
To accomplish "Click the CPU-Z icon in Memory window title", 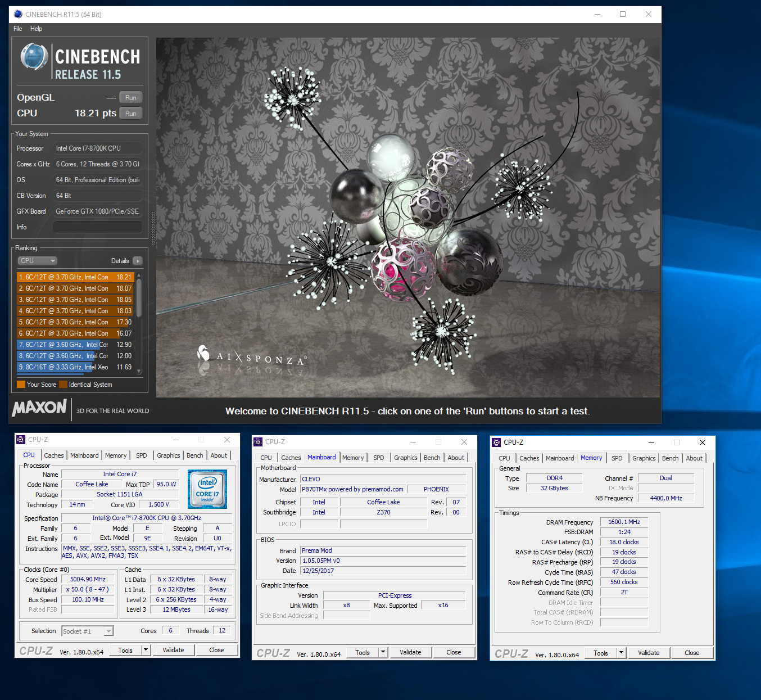I will pos(496,442).
